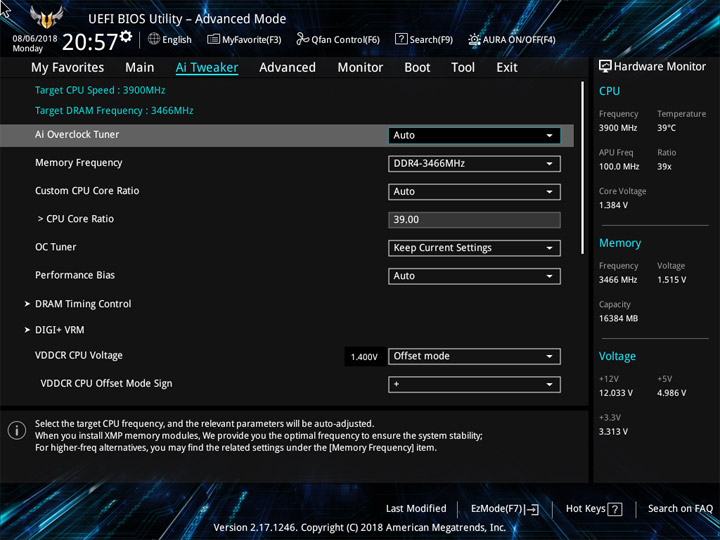This screenshot has width=720, height=540.
Task: Switch to Main tab
Action: [140, 68]
